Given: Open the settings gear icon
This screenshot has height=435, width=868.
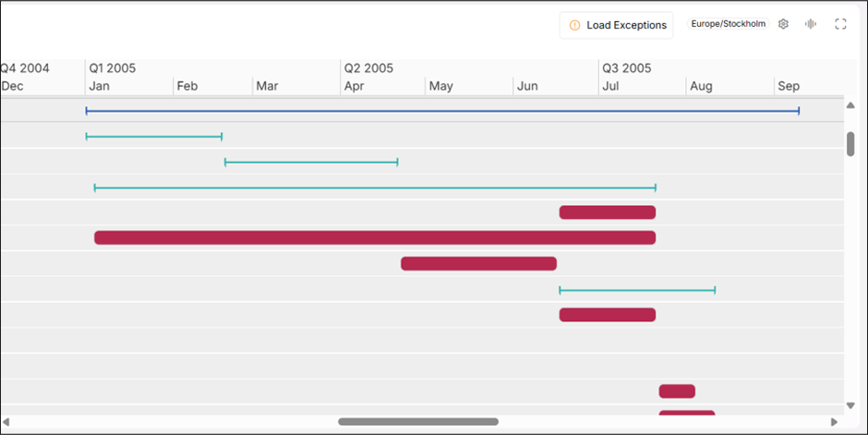Looking at the screenshot, I should click(x=783, y=24).
